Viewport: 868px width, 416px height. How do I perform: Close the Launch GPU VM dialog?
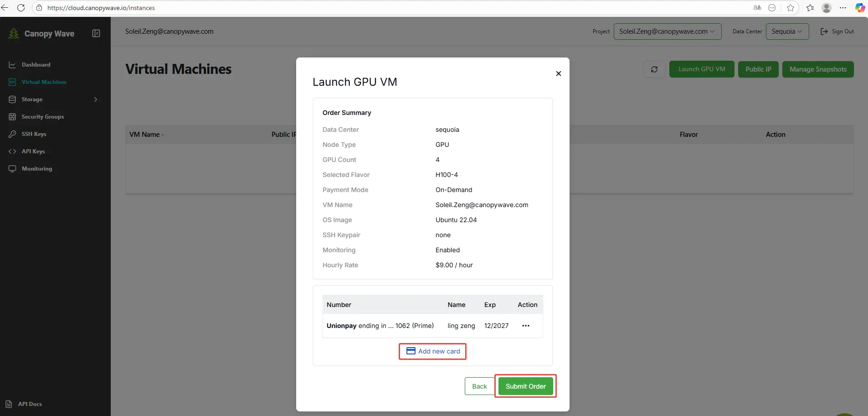558,73
